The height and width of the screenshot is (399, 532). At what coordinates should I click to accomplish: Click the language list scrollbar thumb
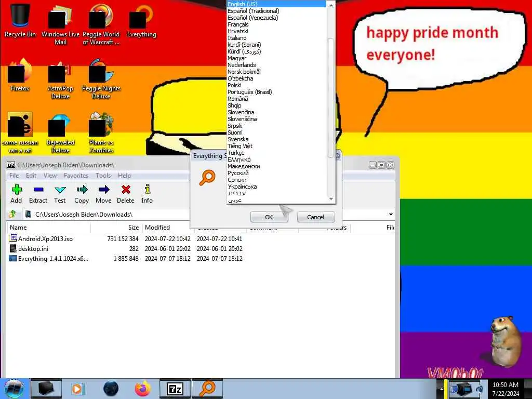coord(331,98)
